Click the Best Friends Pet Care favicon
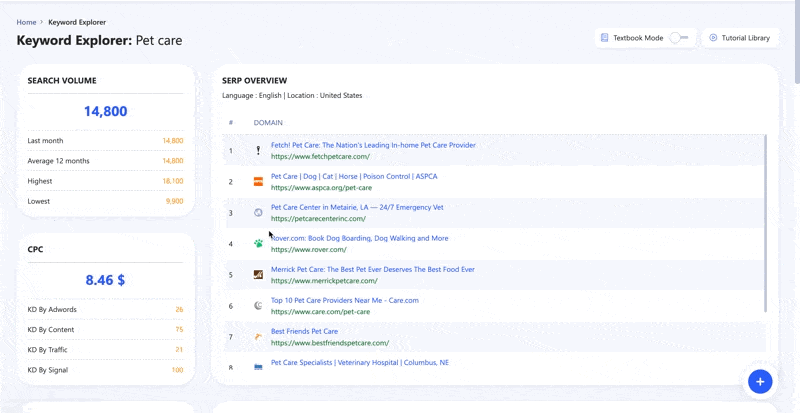Screen dimensions: 800x413 (259, 337)
